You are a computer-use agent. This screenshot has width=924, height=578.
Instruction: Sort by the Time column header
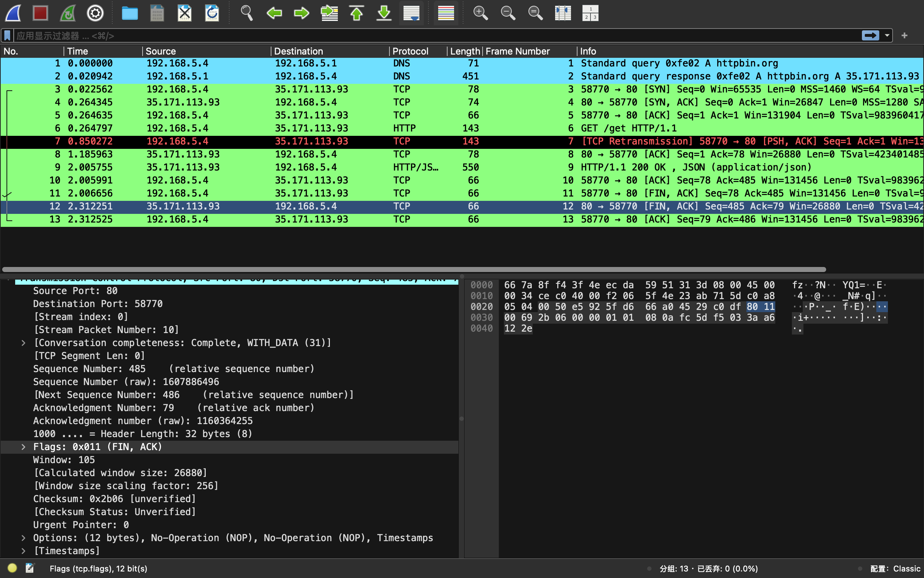point(103,51)
